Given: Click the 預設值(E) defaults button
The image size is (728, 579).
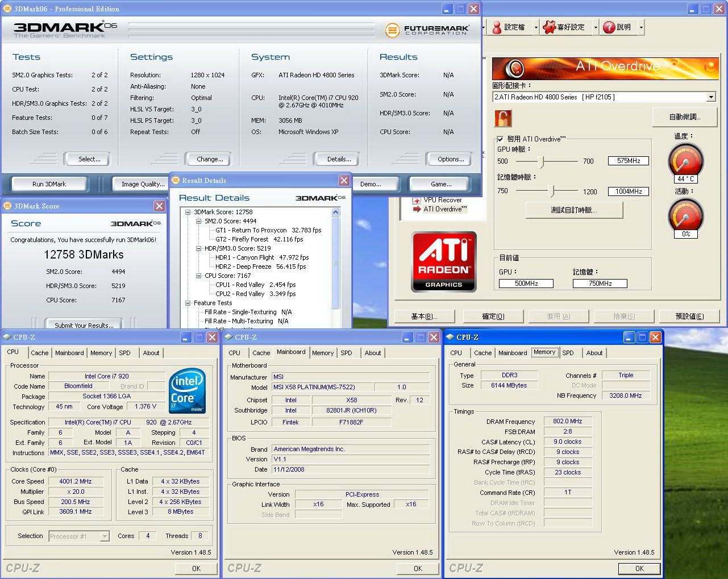Looking at the screenshot, I should [689, 316].
